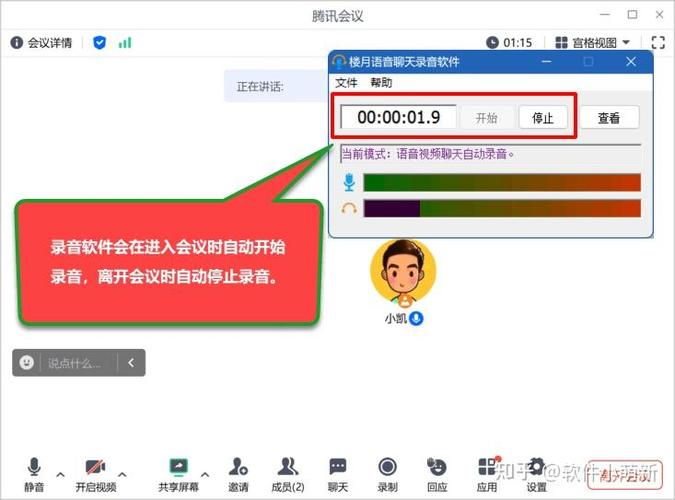The image size is (675, 500).
Task: Click the recorder's headphone level icon
Action: pos(349,209)
